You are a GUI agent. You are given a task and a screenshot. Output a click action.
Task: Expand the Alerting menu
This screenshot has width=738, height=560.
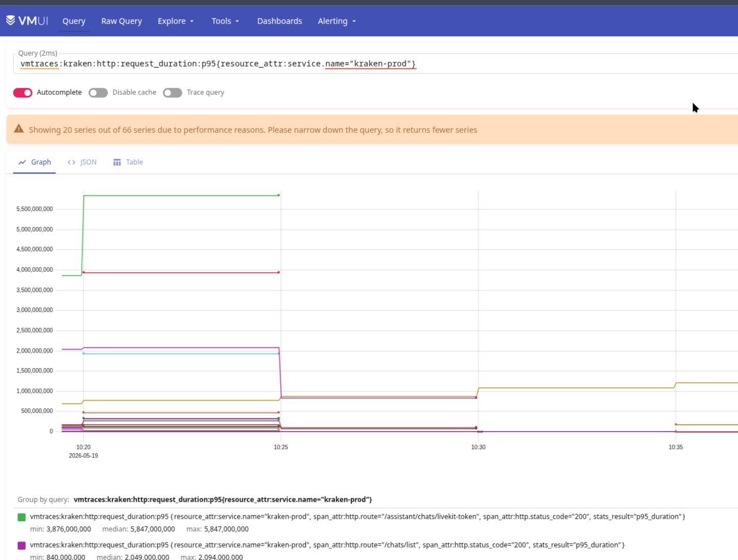click(x=337, y=21)
